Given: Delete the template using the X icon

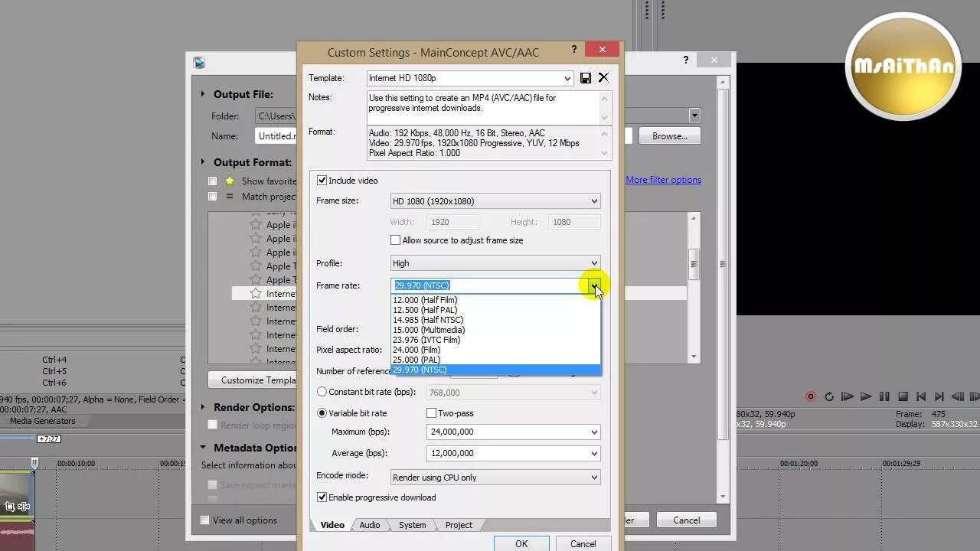Looking at the screenshot, I should 603,78.
